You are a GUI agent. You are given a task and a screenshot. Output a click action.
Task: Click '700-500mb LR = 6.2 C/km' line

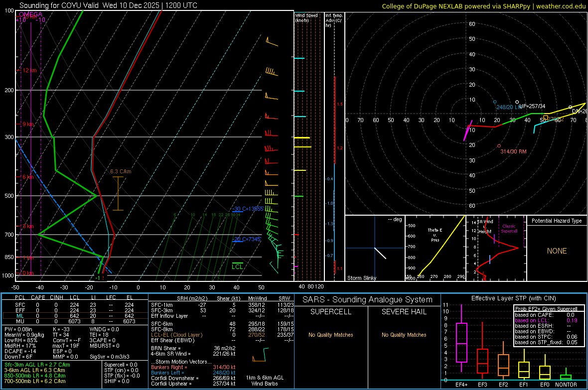point(35,381)
